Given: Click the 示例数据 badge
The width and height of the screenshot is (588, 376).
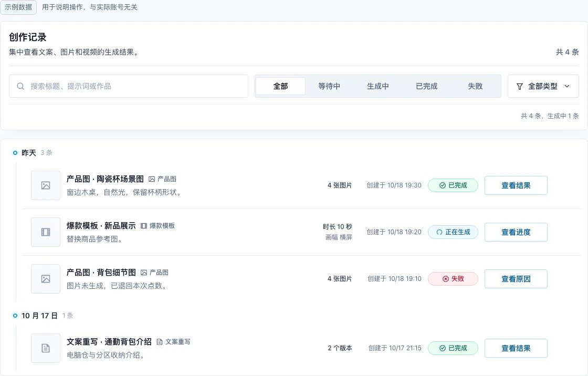Looking at the screenshot, I should pos(18,7).
